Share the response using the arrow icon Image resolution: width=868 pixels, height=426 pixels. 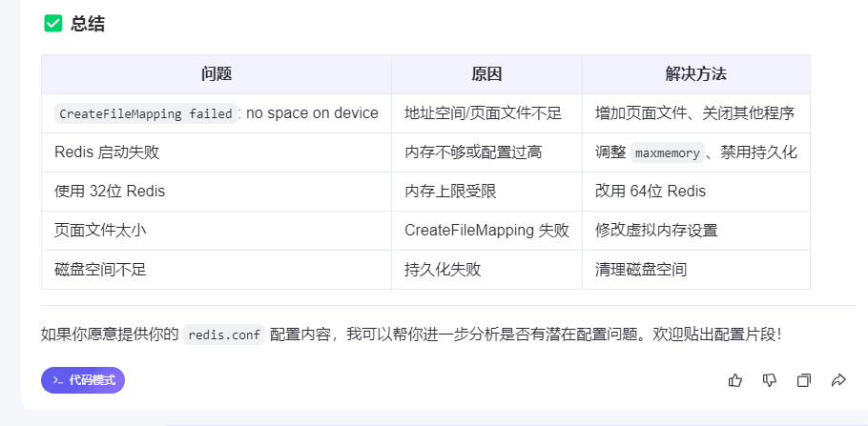(x=838, y=380)
